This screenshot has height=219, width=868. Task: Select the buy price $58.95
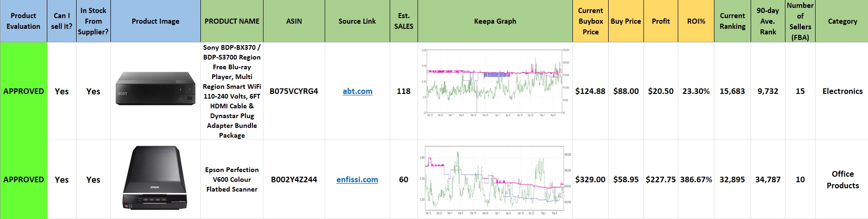[626, 179]
